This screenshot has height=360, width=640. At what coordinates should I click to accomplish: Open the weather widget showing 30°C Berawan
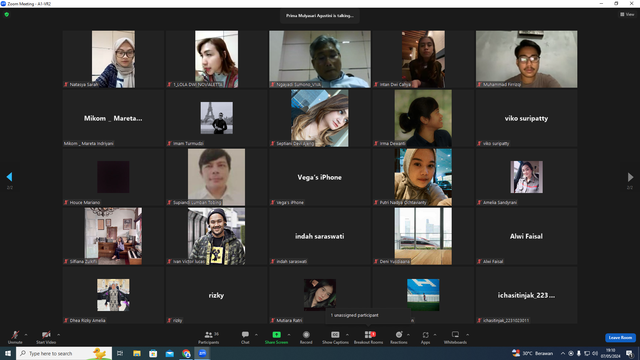(x=532, y=353)
